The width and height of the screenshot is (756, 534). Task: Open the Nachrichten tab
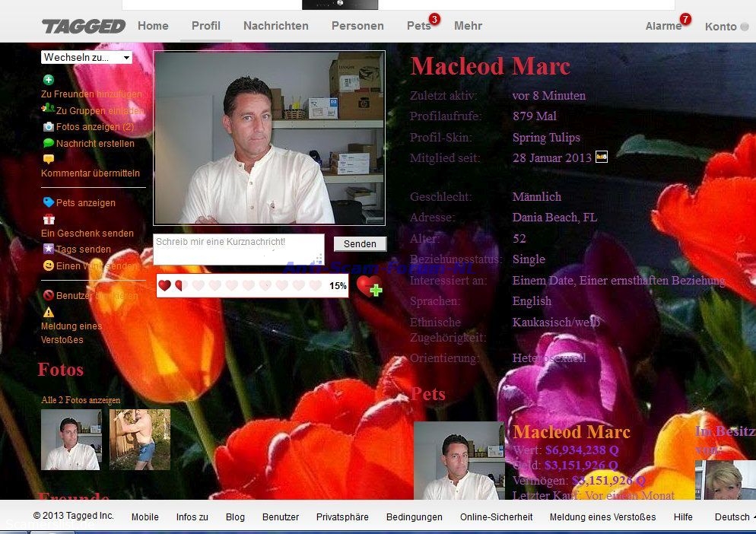pyautogui.click(x=275, y=26)
